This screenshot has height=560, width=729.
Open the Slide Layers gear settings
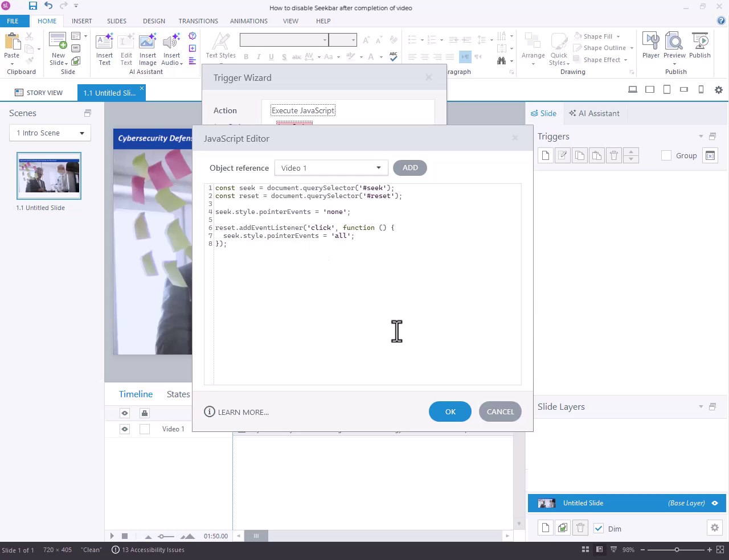click(x=714, y=528)
